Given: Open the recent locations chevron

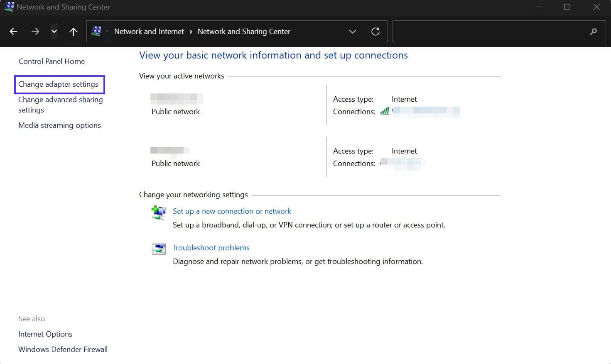Looking at the screenshot, I should (x=54, y=31).
